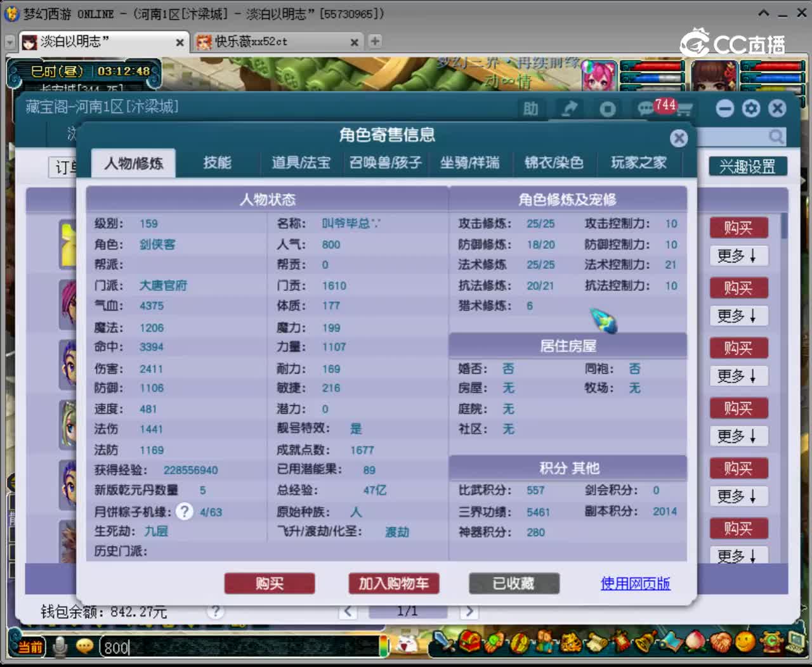
Task: Click the 大唐官府 school value
Action: pyautogui.click(x=163, y=285)
